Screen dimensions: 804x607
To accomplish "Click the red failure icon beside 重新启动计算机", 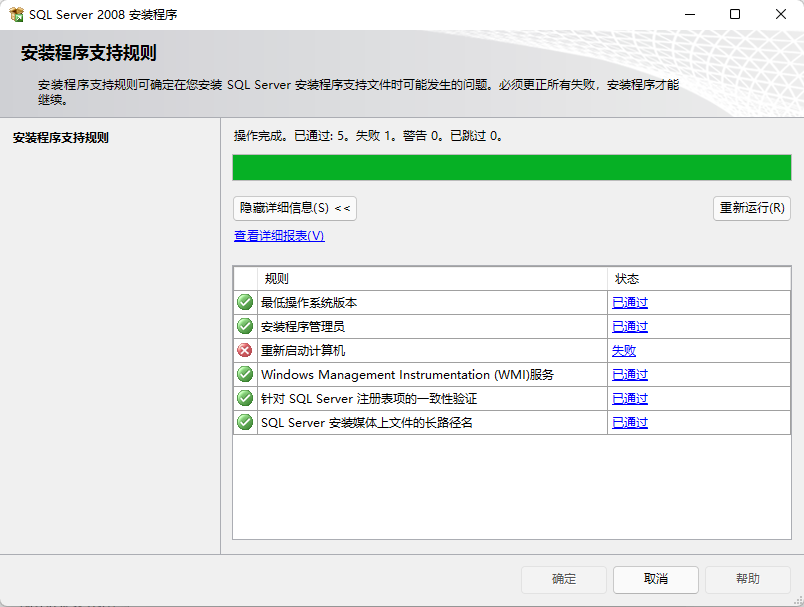I will 245,351.
